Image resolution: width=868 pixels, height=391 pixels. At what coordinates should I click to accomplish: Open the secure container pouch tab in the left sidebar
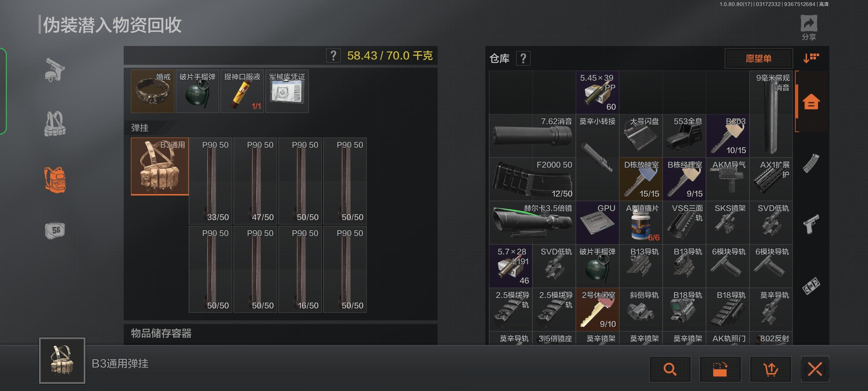55,230
